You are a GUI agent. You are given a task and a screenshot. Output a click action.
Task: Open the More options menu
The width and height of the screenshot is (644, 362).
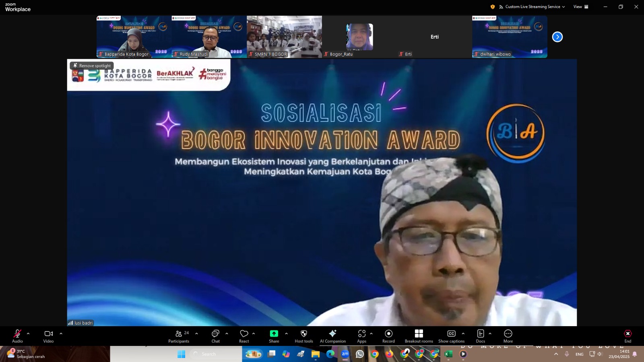click(508, 336)
